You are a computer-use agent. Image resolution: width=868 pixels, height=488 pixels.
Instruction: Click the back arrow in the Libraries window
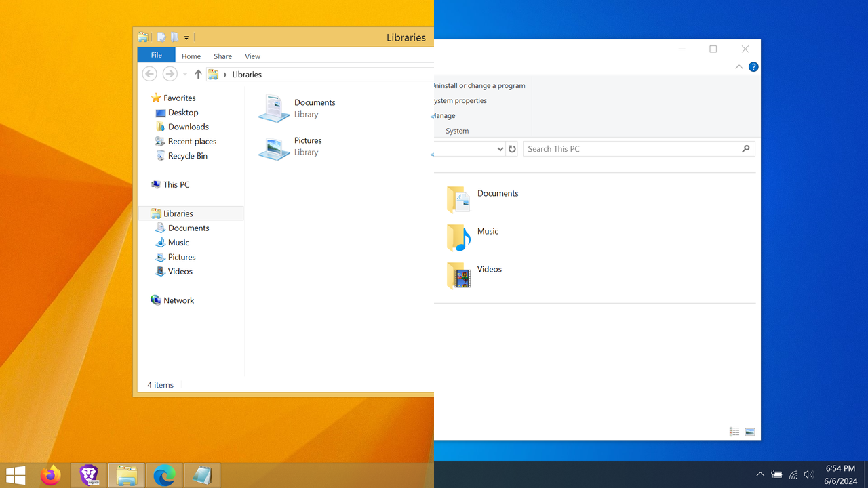point(149,74)
